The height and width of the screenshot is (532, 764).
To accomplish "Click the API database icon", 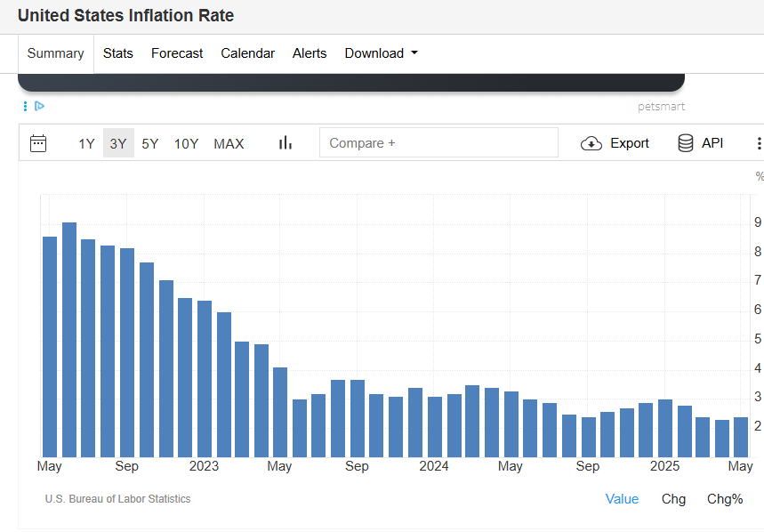I will tap(686, 143).
